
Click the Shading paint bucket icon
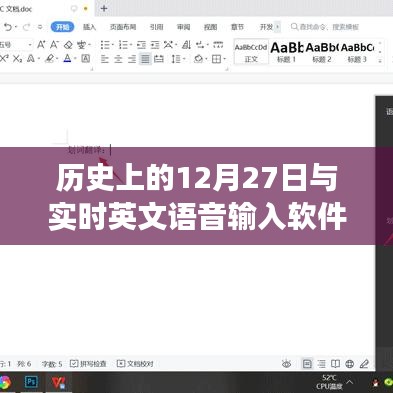click(x=198, y=59)
